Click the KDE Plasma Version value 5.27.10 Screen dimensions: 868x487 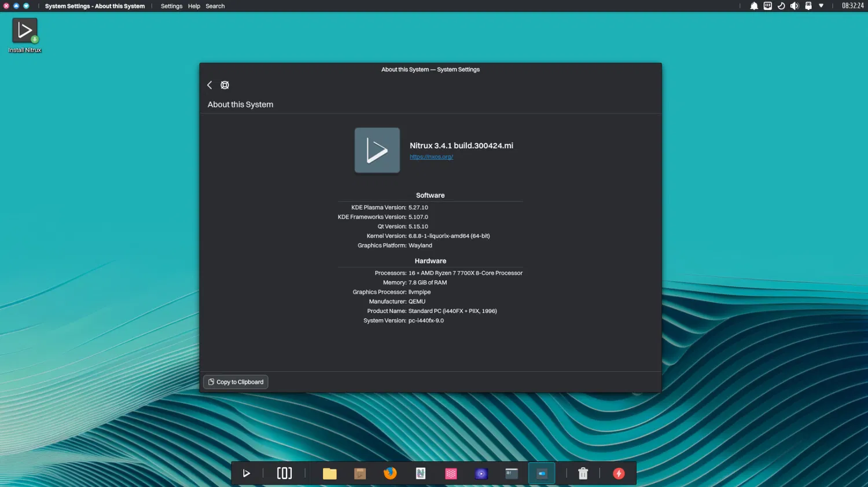coord(418,207)
